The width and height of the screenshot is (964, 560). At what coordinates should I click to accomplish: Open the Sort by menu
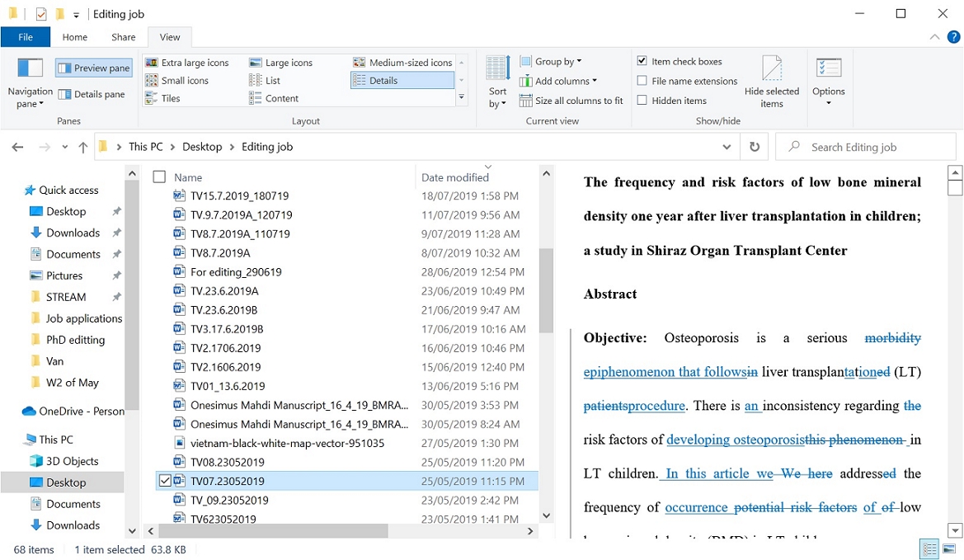497,82
